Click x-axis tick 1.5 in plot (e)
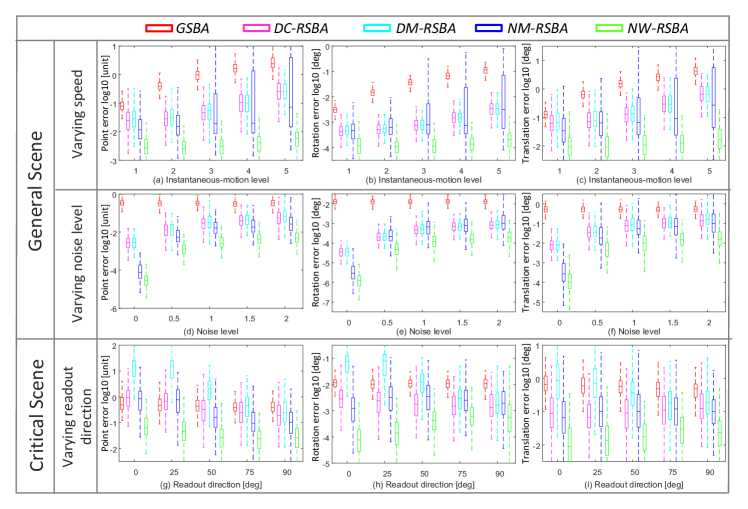This screenshot has width=748, height=509. [x=462, y=322]
